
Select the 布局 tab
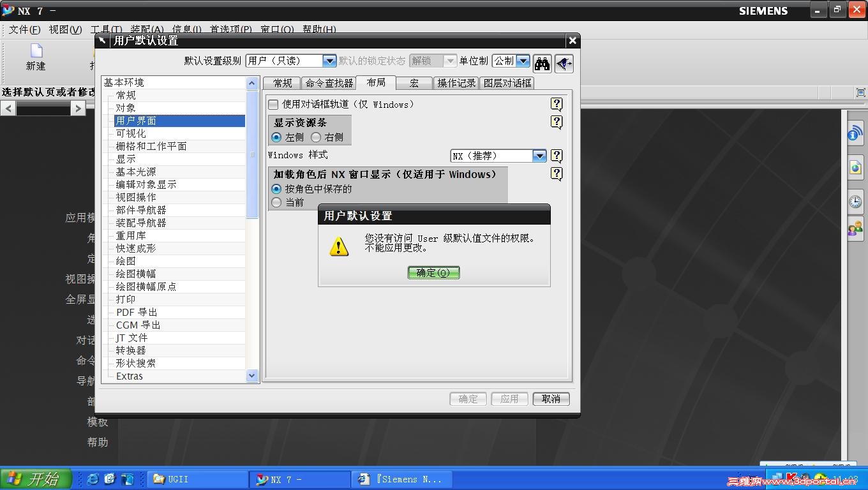point(376,82)
